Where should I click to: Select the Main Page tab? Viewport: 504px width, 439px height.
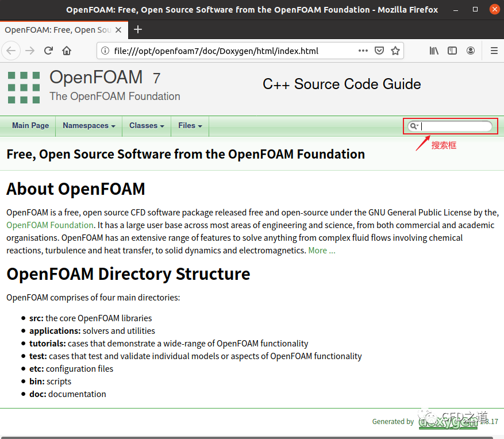point(30,126)
